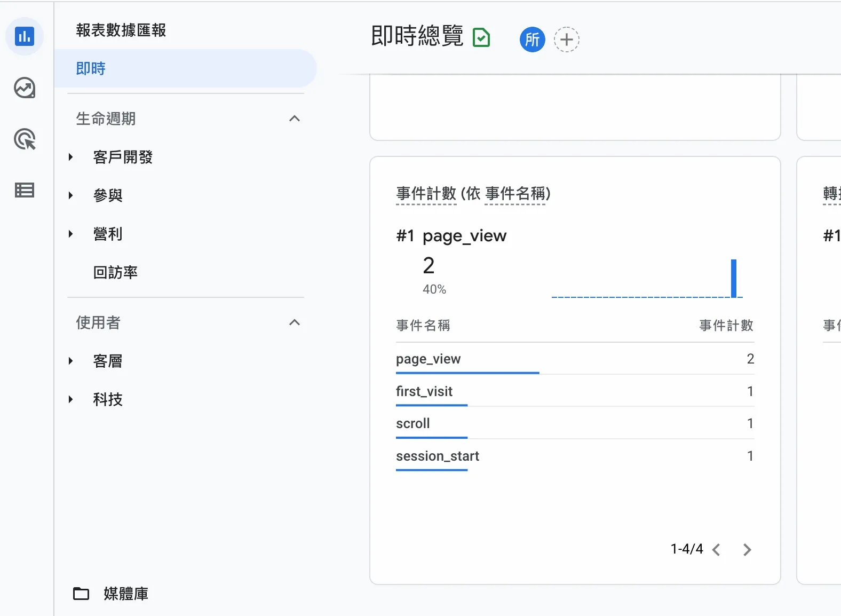This screenshot has height=616, width=841.
Task: Click the 40% percentage value
Action: coord(434,289)
